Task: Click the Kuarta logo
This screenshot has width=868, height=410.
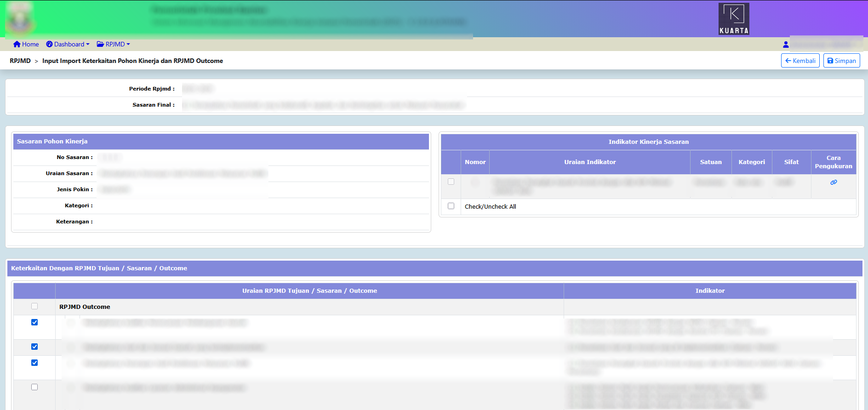Action: (734, 19)
